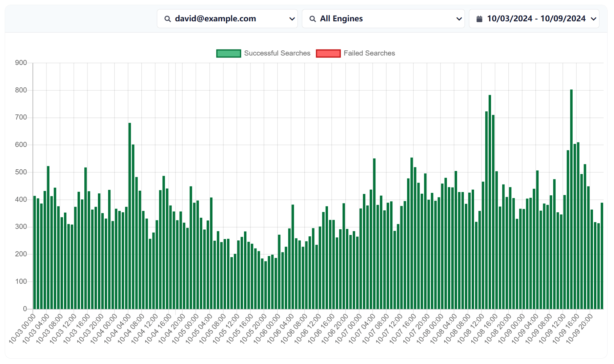
Task: Toggle the Failed Searches series label
Action: point(369,53)
